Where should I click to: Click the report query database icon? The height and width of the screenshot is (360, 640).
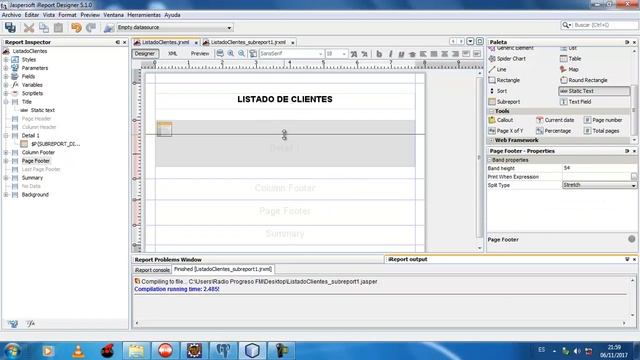click(x=109, y=27)
